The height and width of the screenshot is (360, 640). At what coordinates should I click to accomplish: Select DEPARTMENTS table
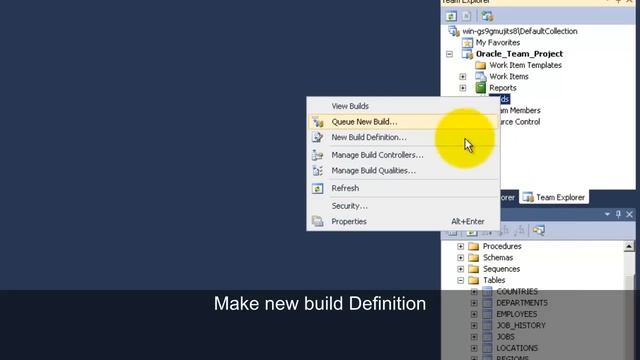point(522,303)
